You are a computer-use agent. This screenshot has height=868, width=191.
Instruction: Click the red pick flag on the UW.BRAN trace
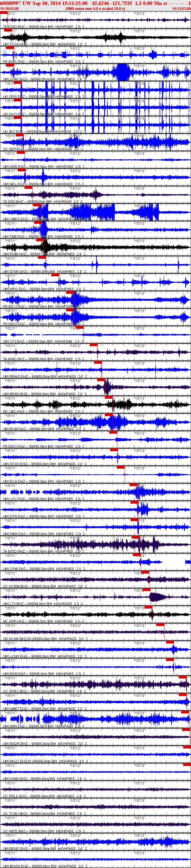(x=101, y=380)
